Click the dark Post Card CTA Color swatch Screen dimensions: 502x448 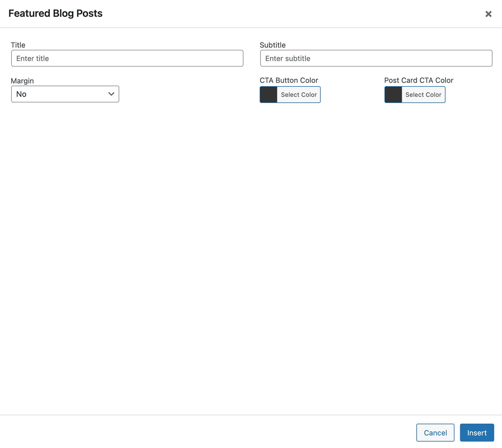(x=393, y=95)
